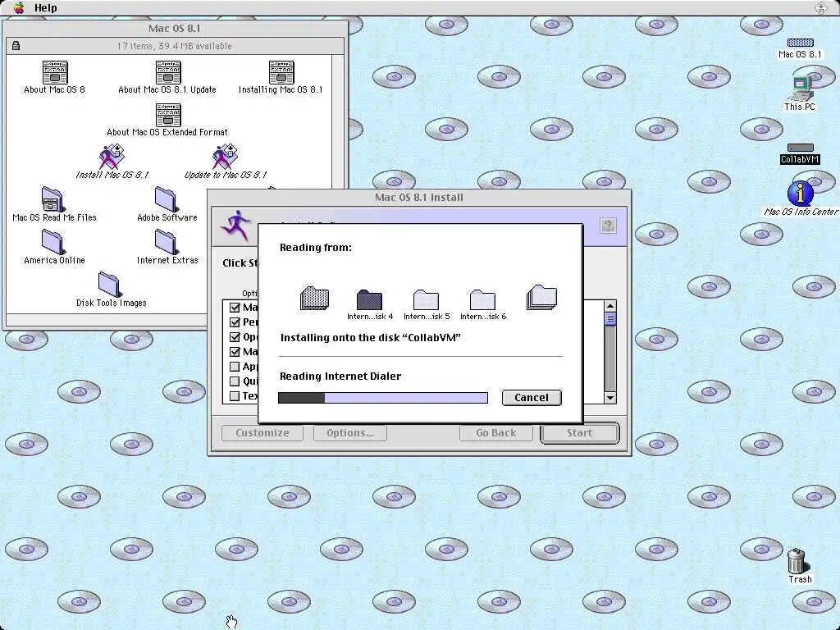Screen dimensions: 840x630
Task: Cancel the installation in progress
Action: point(532,398)
